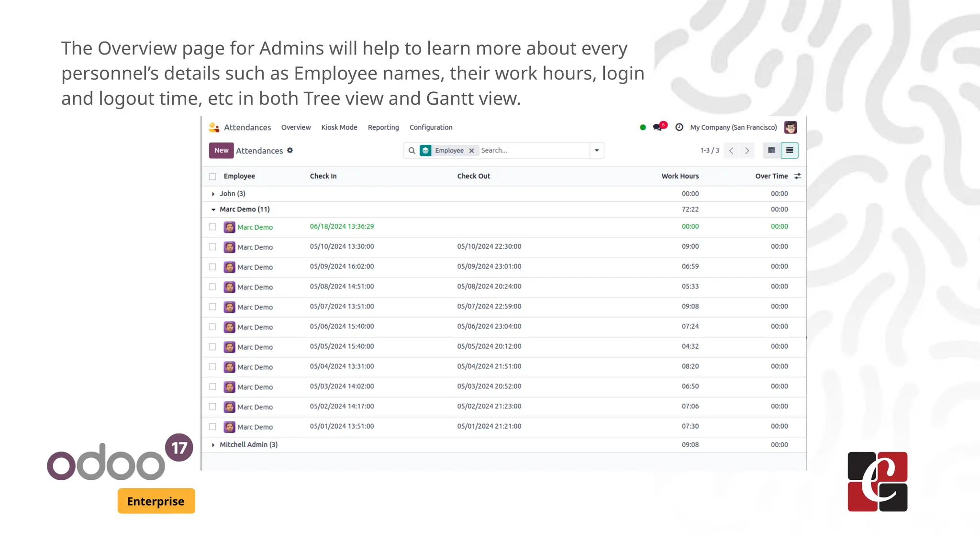Go to previous page of records
Screen dimensions: 980x551
731,151
